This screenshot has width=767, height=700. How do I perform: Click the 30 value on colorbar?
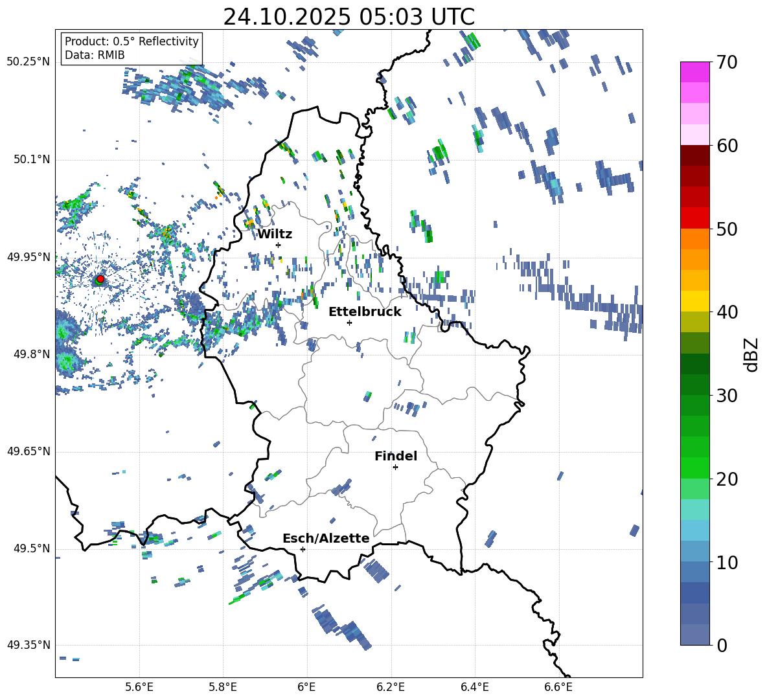727,396
